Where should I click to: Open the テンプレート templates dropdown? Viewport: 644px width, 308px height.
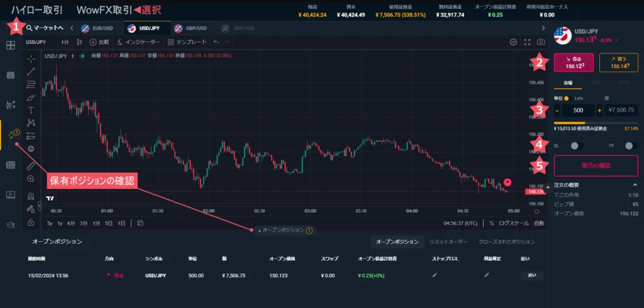187,42
